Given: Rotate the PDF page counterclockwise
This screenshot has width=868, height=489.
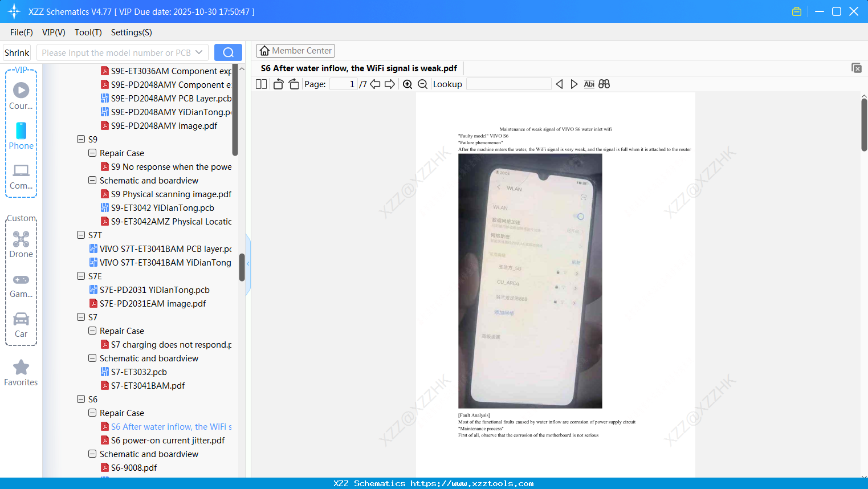Looking at the screenshot, I should click(278, 84).
